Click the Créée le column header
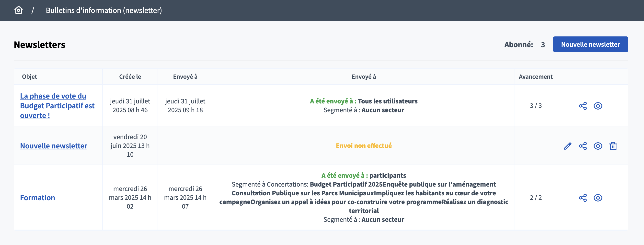This screenshot has width=644, height=245. (130, 77)
